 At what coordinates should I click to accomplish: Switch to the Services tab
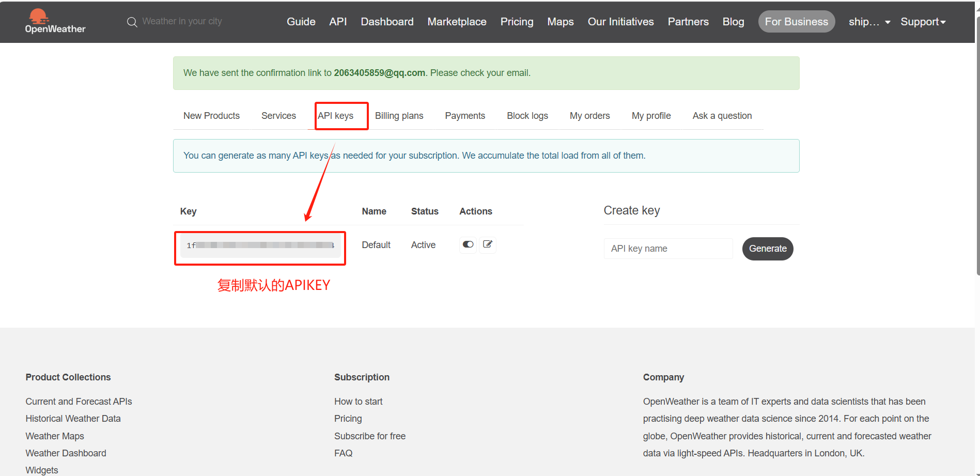click(x=278, y=116)
